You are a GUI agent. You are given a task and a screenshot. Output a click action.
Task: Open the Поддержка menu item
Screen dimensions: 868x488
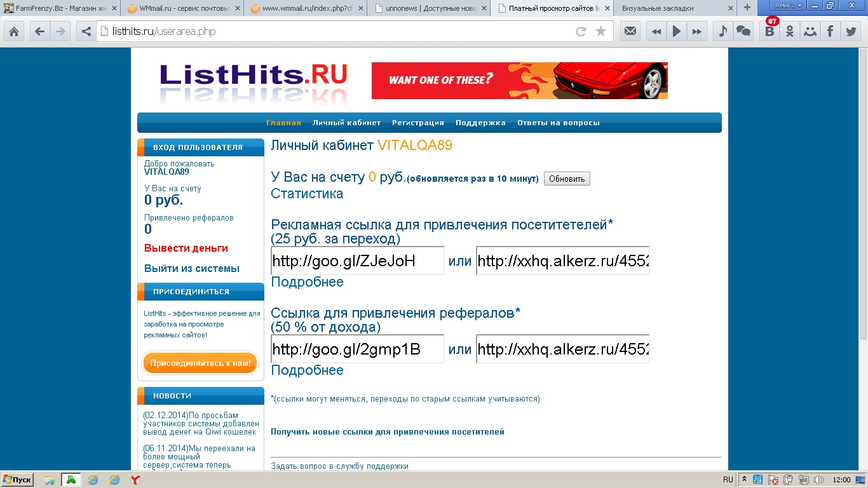(x=480, y=123)
